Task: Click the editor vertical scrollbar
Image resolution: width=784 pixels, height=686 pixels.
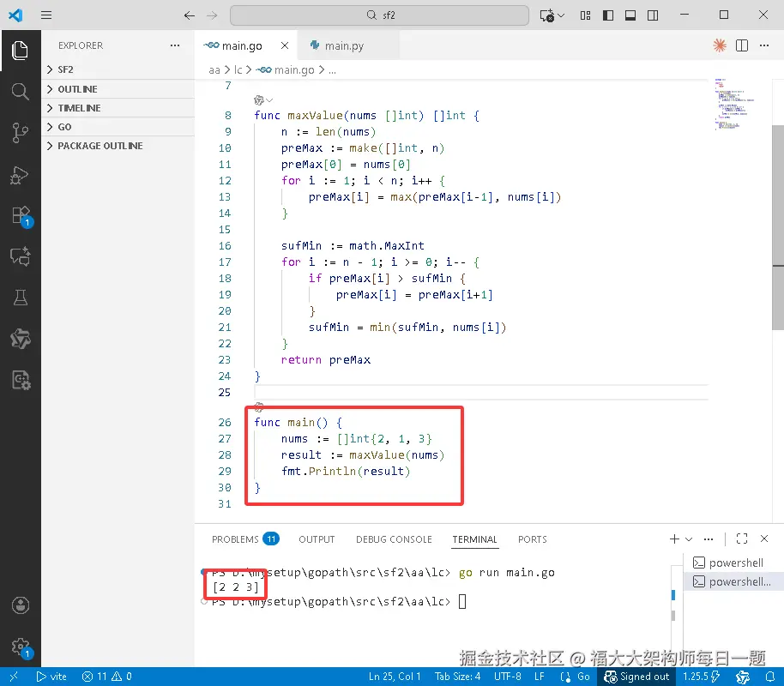Action: coord(778,227)
